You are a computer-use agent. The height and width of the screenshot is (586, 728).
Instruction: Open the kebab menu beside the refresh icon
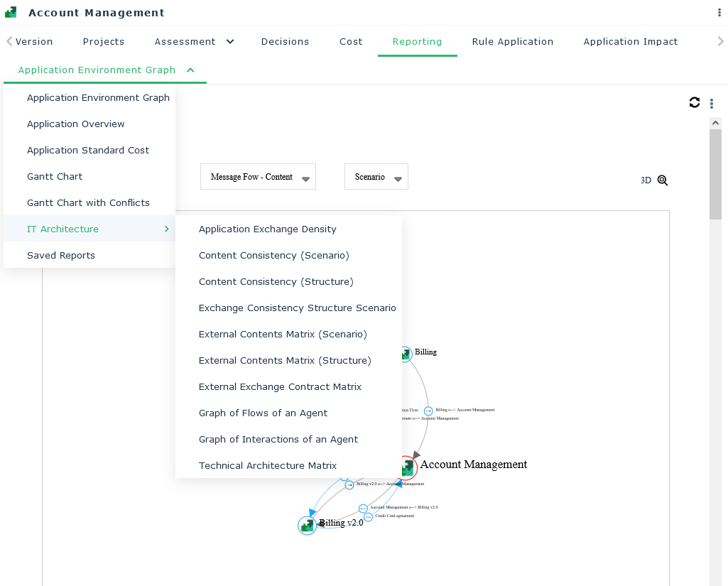click(x=712, y=104)
